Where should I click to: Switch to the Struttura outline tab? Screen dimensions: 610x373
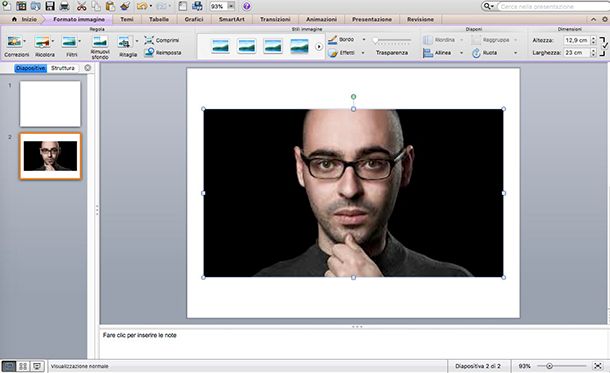(63, 68)
